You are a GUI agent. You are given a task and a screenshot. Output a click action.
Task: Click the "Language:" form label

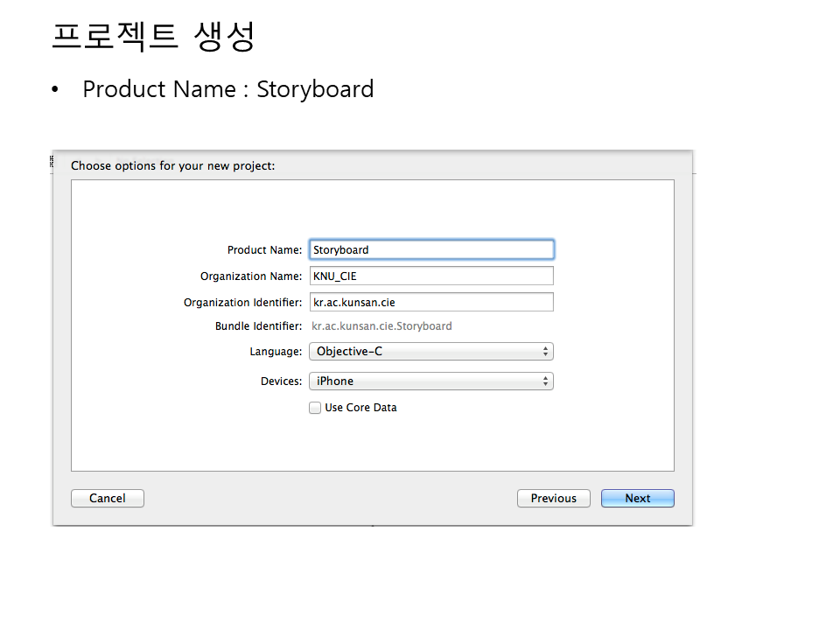click(276, 352)
